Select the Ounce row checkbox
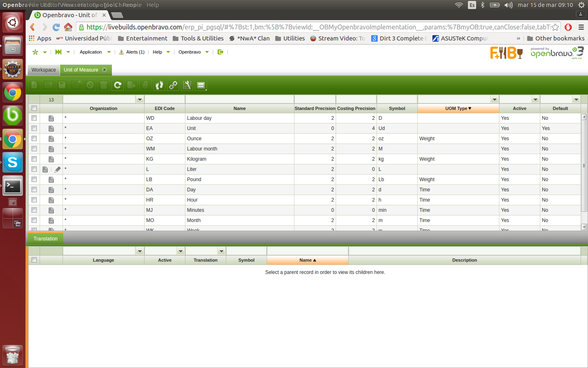588x368 pixels. point(34,139)
